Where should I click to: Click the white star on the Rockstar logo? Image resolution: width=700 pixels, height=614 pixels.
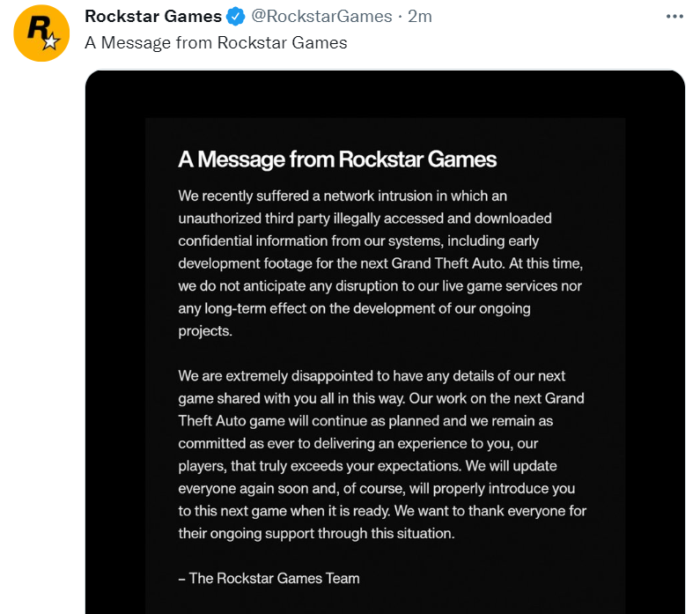pos(51,41)
